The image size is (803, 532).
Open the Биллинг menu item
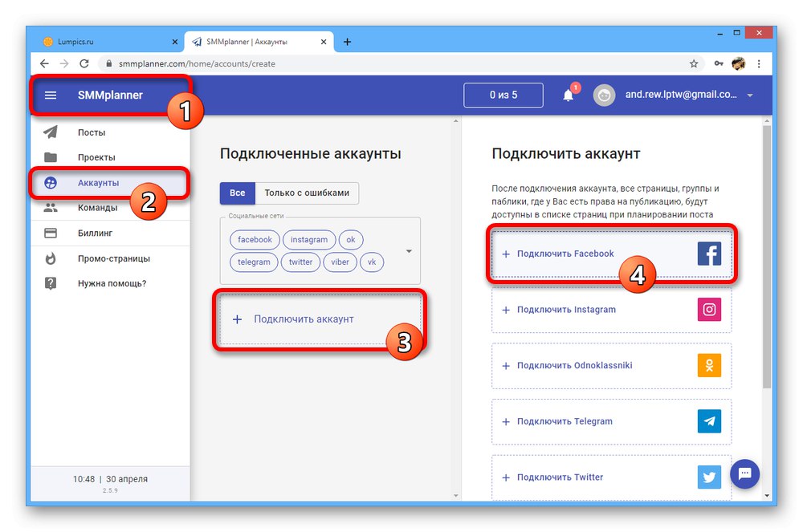click(110, 233)
